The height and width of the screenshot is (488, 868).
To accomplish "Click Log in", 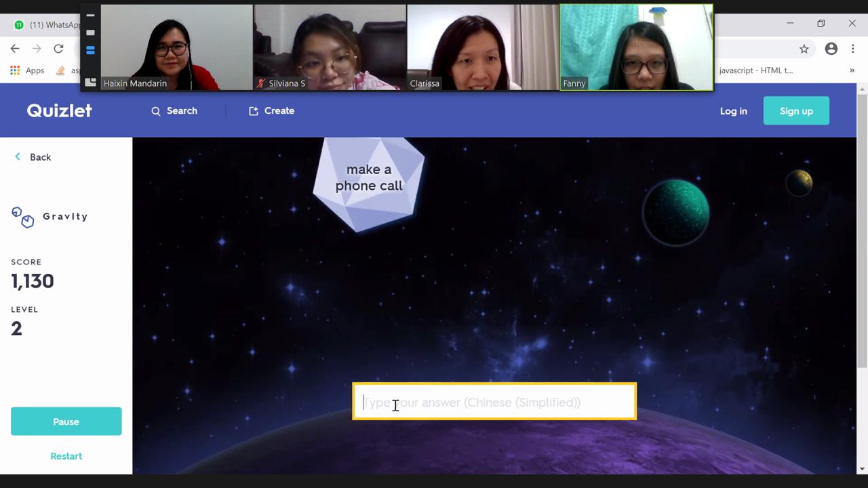I will [733, 111].
